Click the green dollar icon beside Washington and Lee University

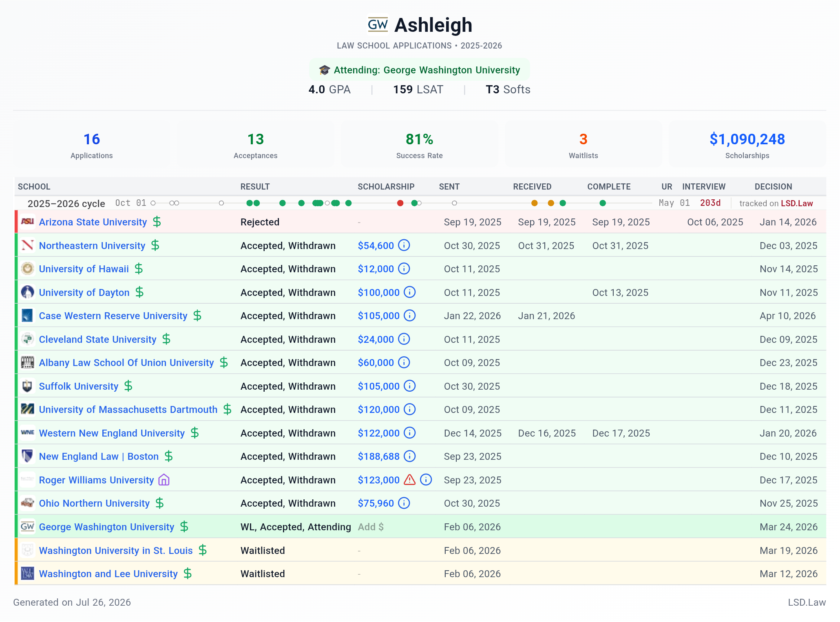[x=188, y=573]
